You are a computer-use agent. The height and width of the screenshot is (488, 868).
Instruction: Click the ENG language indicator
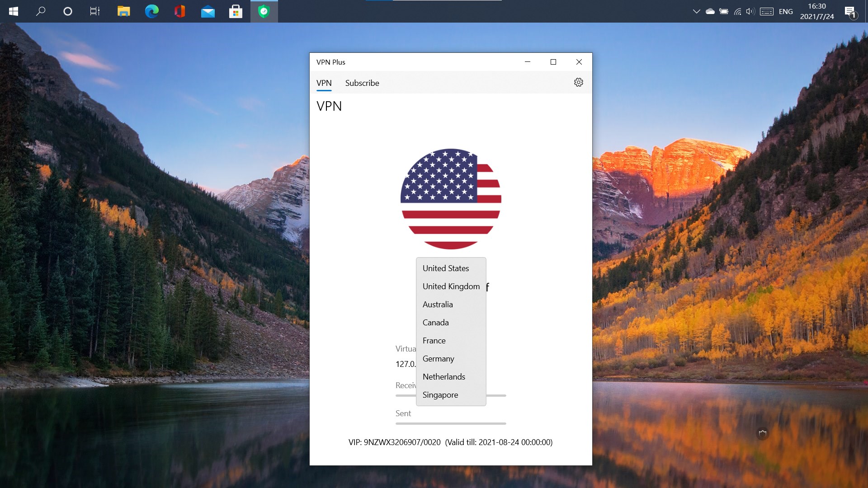coord(786,11)
